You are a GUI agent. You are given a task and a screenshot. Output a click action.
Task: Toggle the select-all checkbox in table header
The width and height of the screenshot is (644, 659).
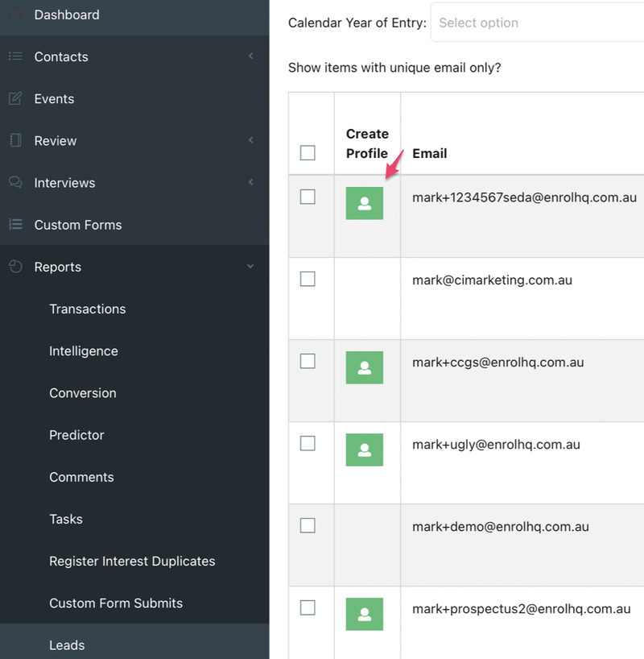[x=308, y=153]
